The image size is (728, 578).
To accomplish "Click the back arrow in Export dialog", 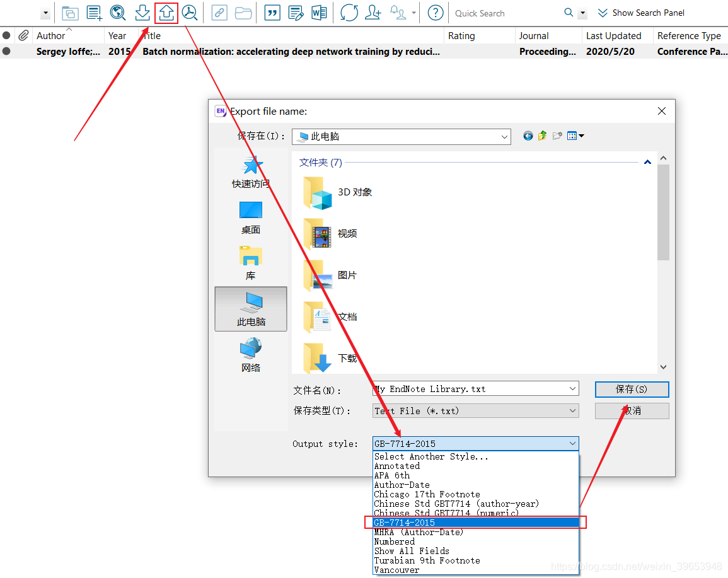I will pos(528,136).
